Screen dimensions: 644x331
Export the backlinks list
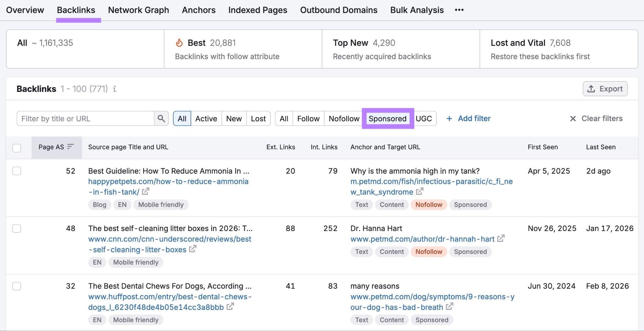(605, 88)
